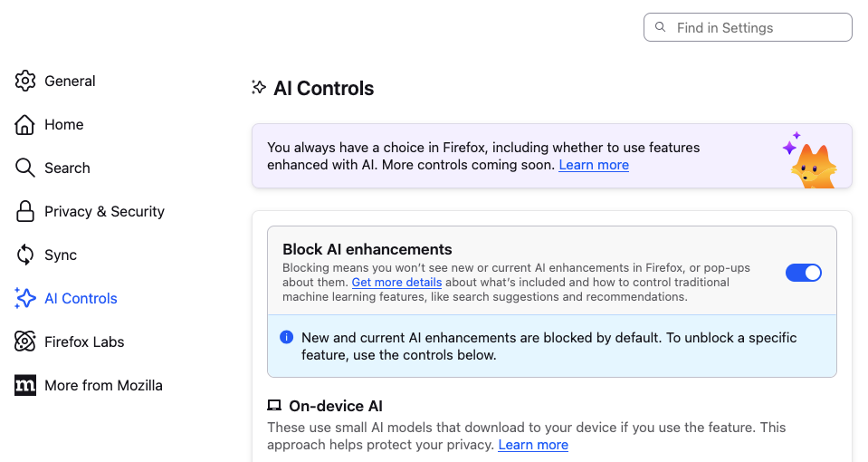
Task: Click Learn more under On-device AI
Action: click(x=533, y=445)
